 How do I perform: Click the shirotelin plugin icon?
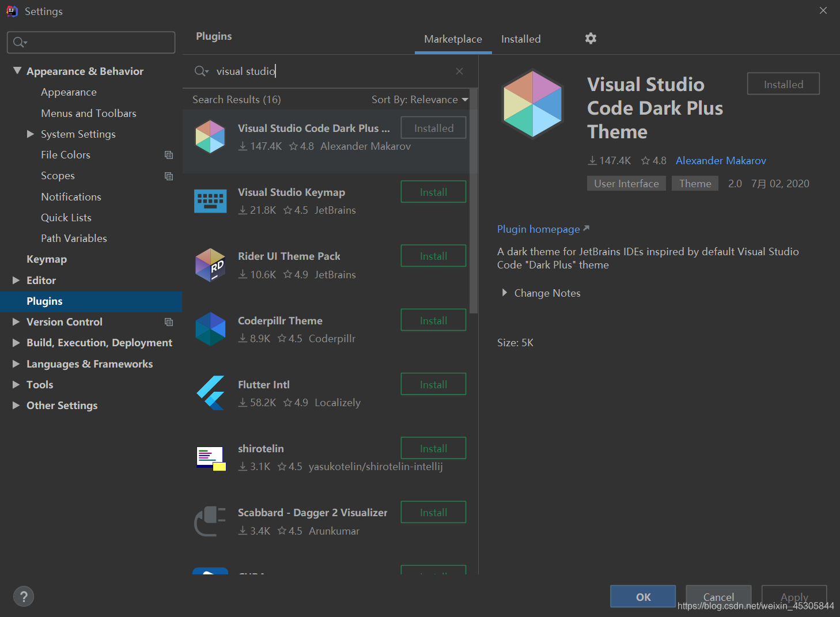(211, 459)
